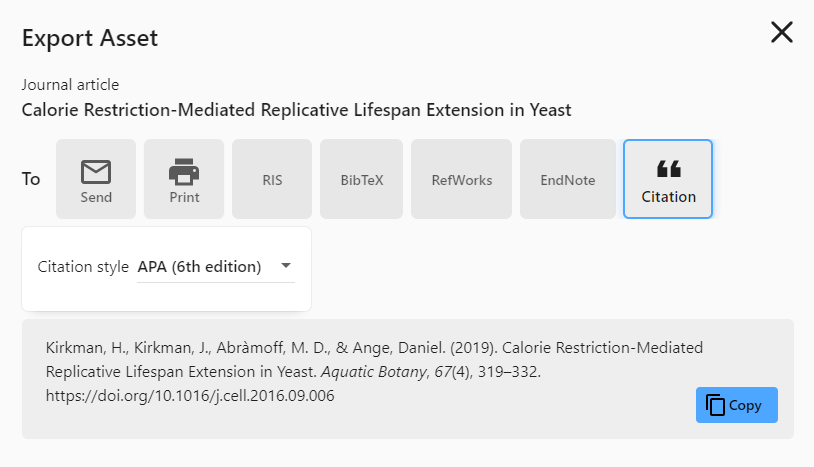The height and width of the screenshot is (467, 814).
Task: Export to RIS format
Action: click(272, 180)
